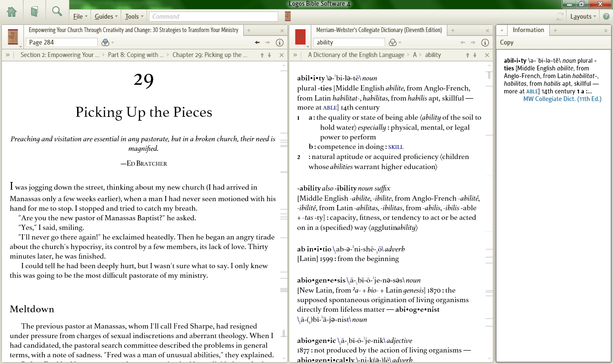613x364 pixels.
Task: Open the File menu
Action: tap(80, 16)
